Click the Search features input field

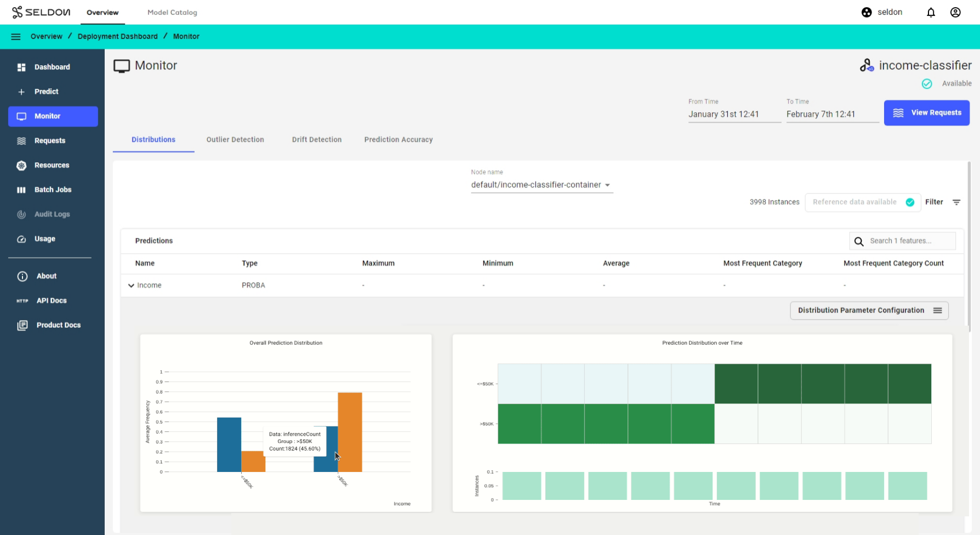point(903,241)
